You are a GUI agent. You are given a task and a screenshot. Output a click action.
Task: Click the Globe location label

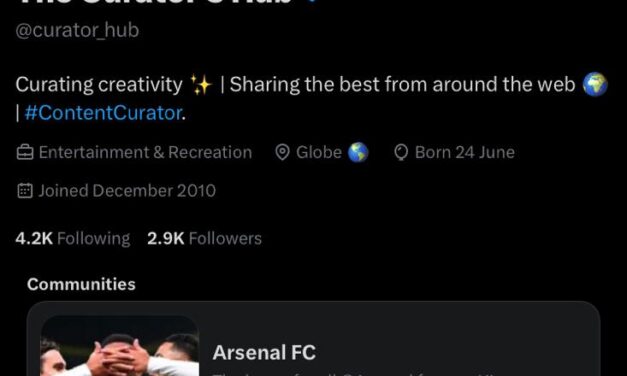pos(319,152)
